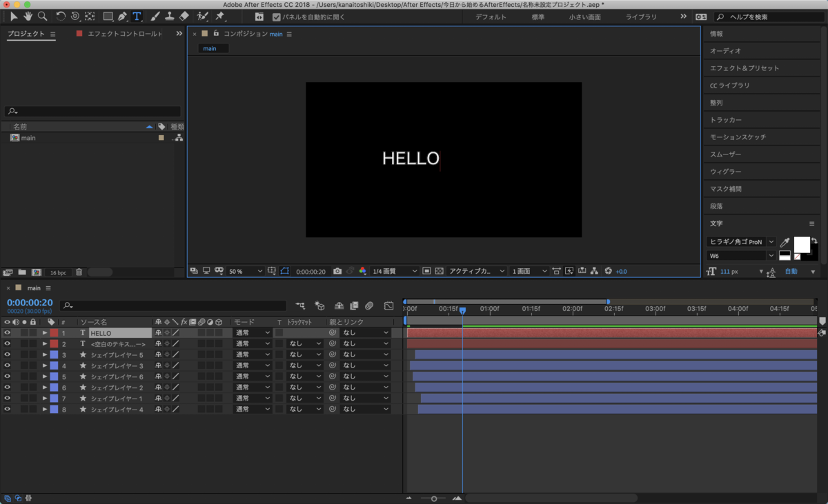Click the current time 0:00:00:20 display
The width and height of the screenshot is (828, 504).
[30, 302]
